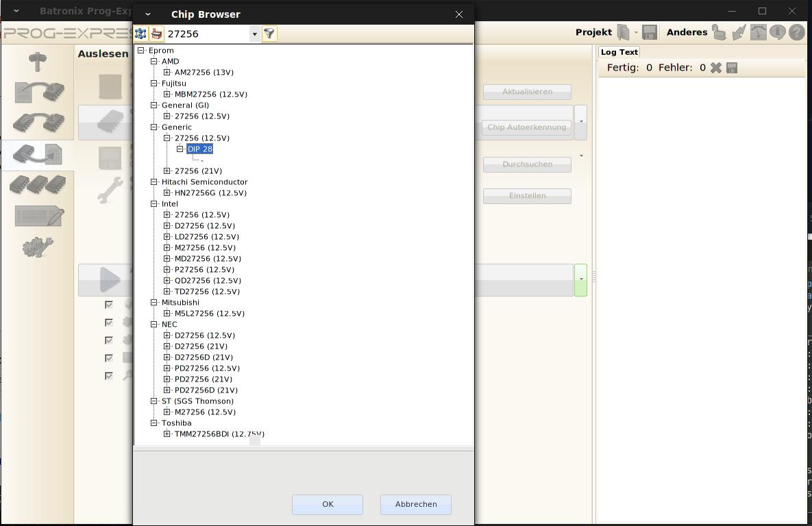Click the diagonal arrow icon in top toolbar
This screenshot has height=526, width=812.
pyautogui.click(x=739, y=32)
